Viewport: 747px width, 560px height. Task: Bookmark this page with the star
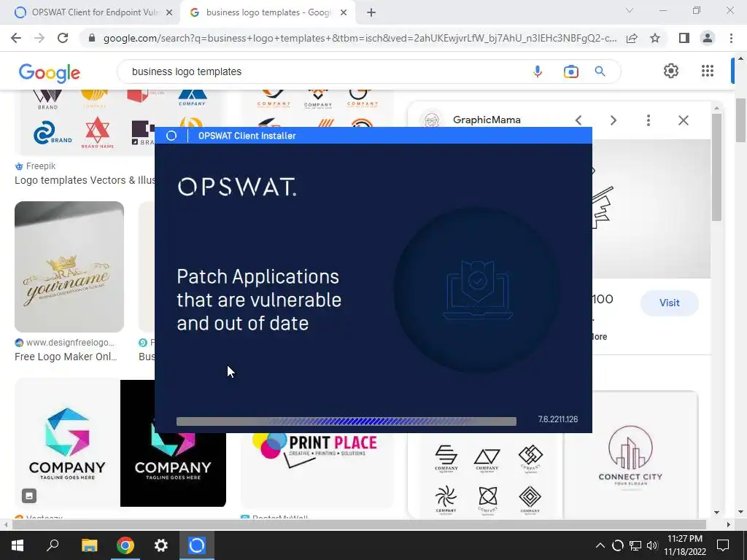[655, 38]
